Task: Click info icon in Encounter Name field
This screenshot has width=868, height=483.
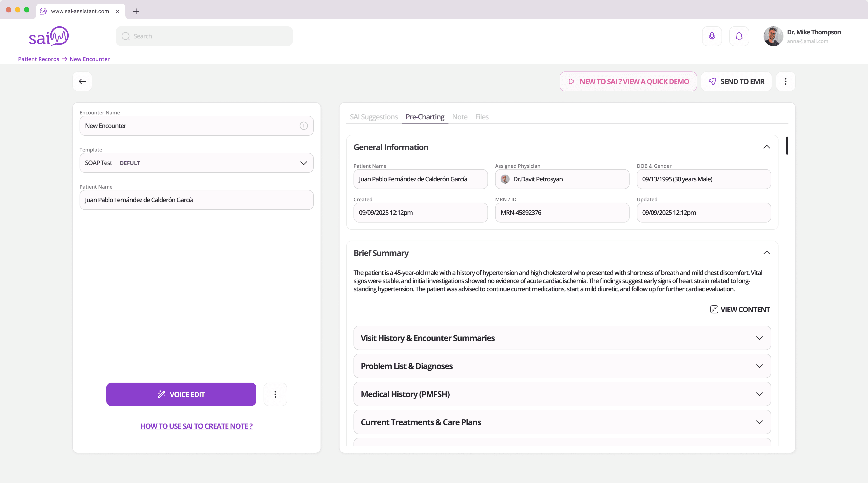Action: point(304,126)
